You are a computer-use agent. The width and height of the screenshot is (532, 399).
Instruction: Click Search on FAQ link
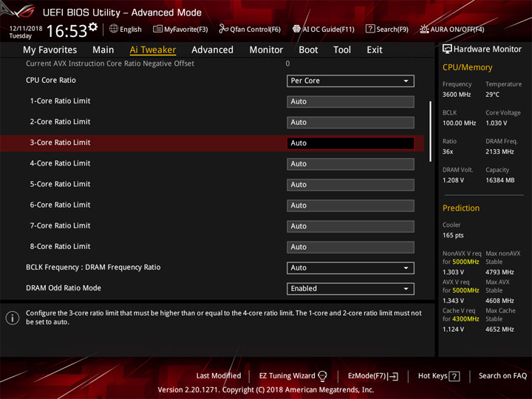pos(502,376)
